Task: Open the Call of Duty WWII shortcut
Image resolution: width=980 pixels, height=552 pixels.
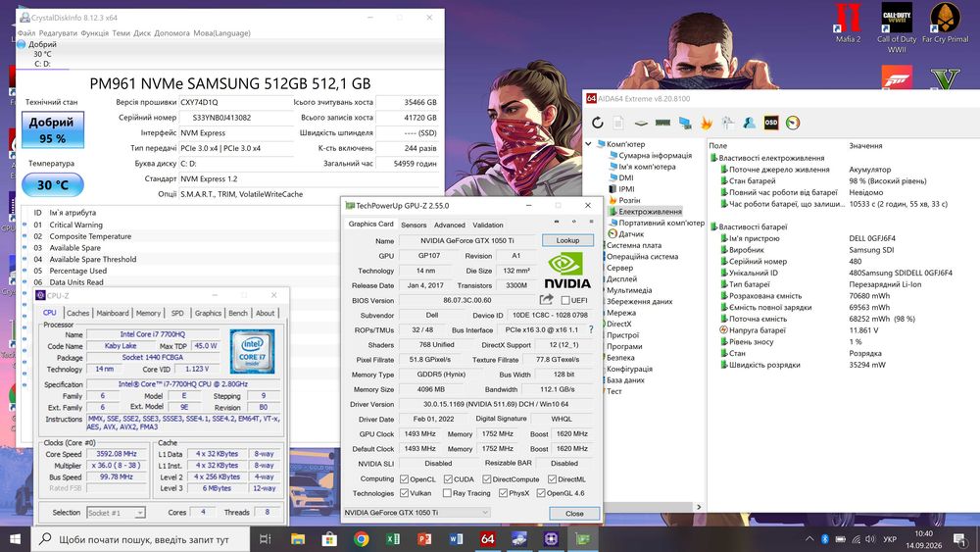Action: point(897,27)
